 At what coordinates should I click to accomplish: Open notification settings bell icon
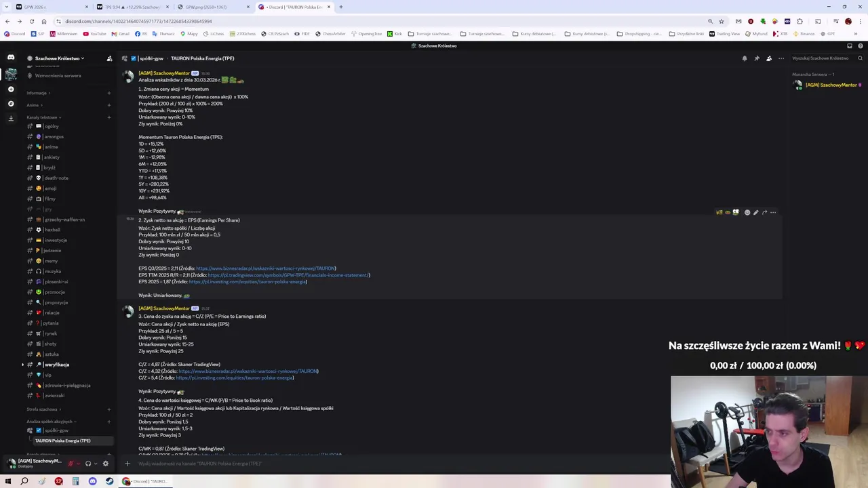pos(745,58)
